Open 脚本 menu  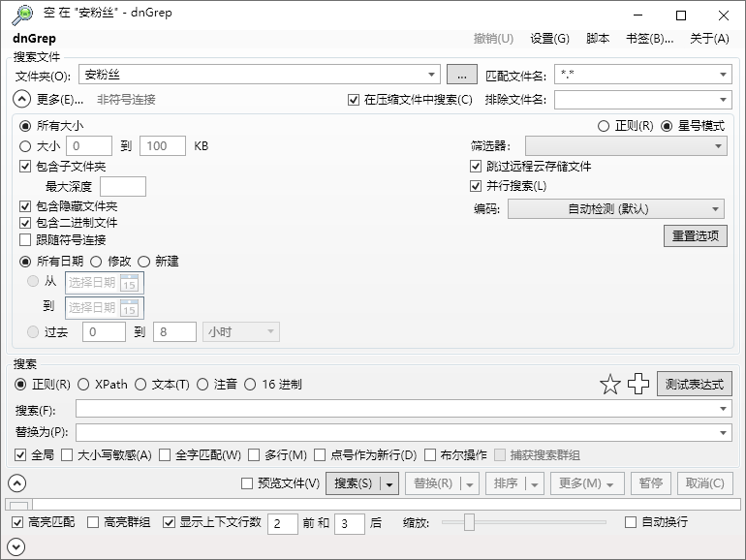[598, 39]
